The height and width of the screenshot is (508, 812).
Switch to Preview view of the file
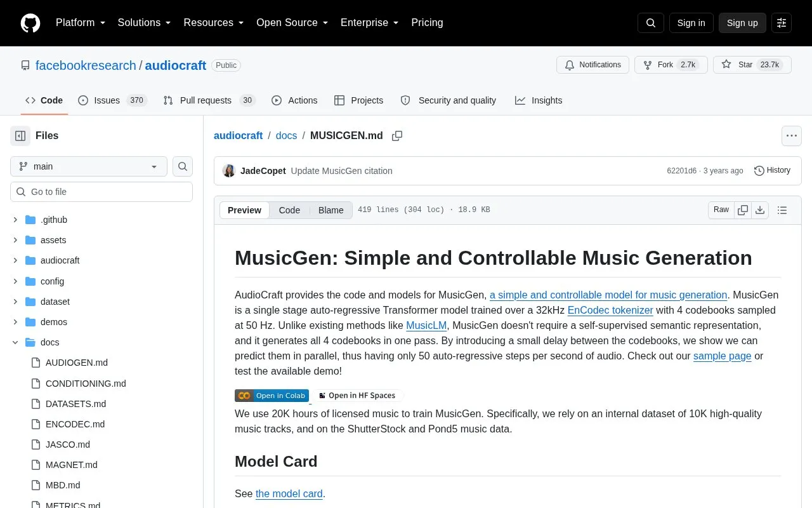[244, 210]
